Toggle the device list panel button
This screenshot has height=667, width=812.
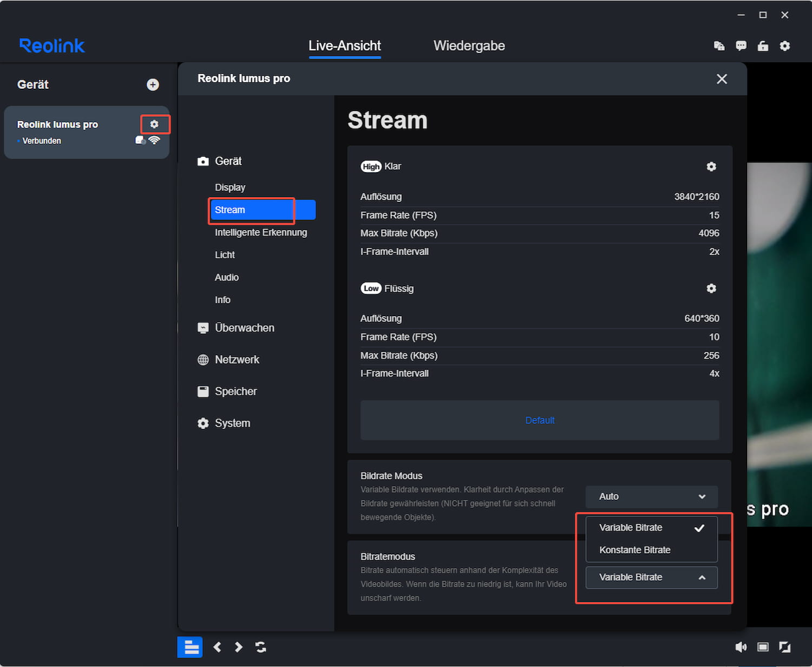190,647
